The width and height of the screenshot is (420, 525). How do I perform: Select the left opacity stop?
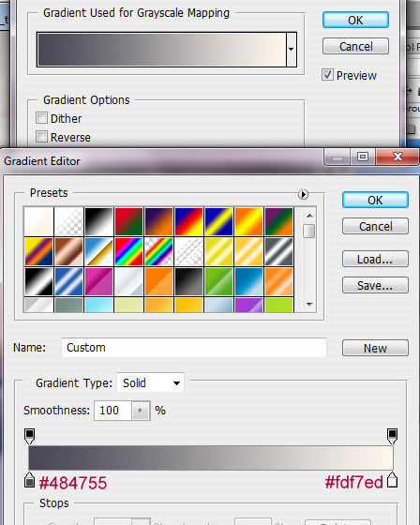click(29, 436)
